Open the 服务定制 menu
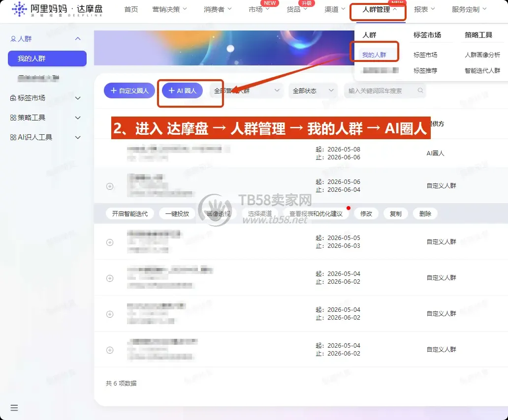This screenshot has width=508, height=420. 469,9
